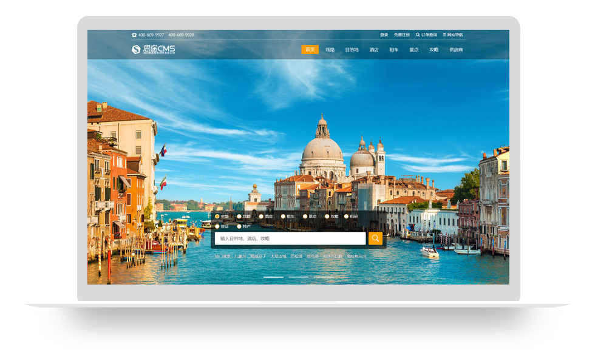The height and width of the screenshot is (364, 595).
Task: Select the second carousel slide indicator
Action: tap(298, 277)
